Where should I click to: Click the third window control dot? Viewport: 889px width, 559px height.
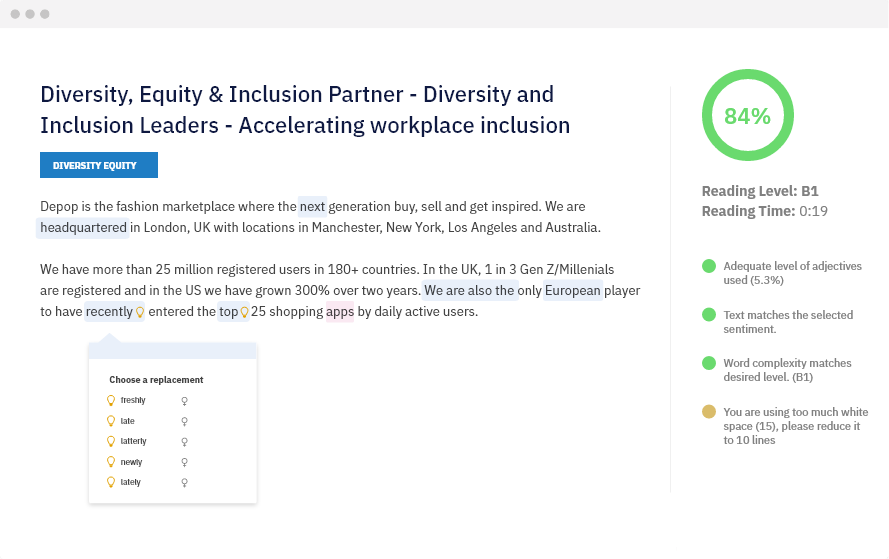45,14
